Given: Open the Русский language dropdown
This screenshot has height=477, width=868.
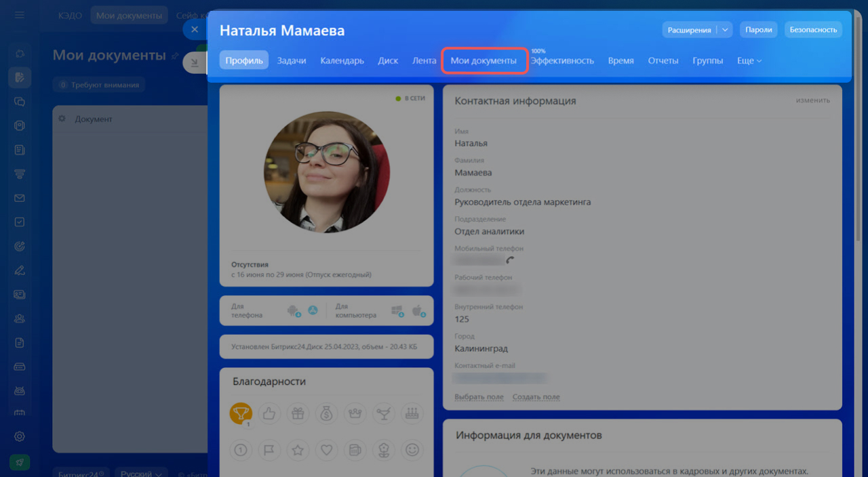Looking at the screenshot, I should click(142, 473).
